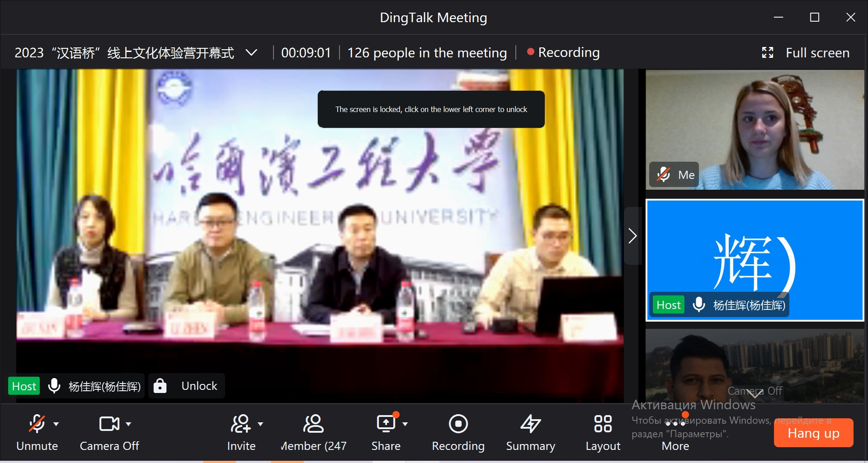Expand meeting title details chevron
The image size is (868, 463).
pyautogui.click(x=251, y=53)
